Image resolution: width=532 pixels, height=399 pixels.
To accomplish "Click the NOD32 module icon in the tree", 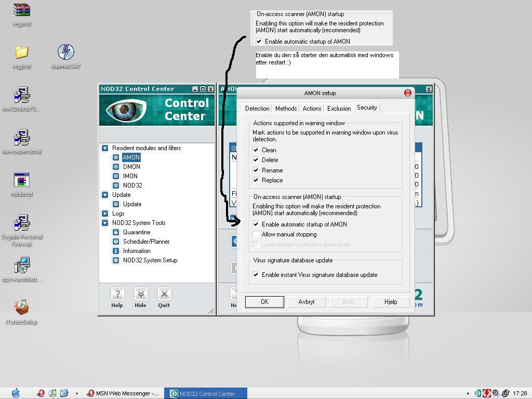I will point(116,185).
